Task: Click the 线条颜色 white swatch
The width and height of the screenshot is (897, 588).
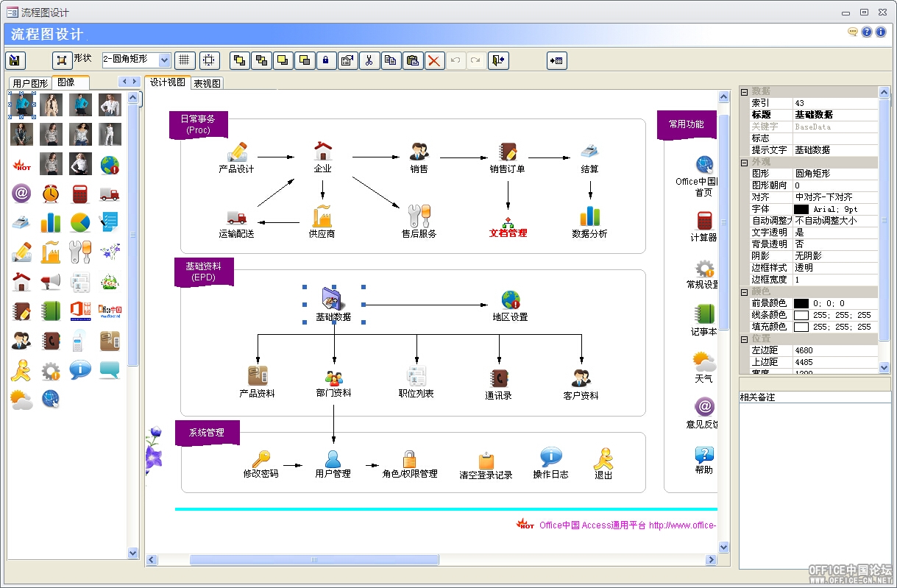Action: [x=801, y=315]
